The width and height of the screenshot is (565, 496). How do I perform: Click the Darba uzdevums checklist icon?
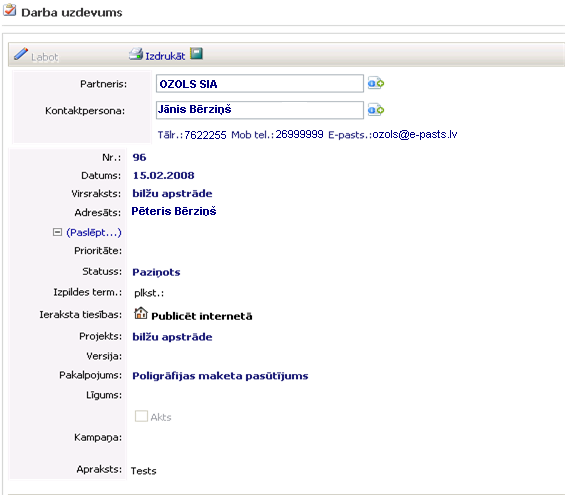[x=9, y=10]
